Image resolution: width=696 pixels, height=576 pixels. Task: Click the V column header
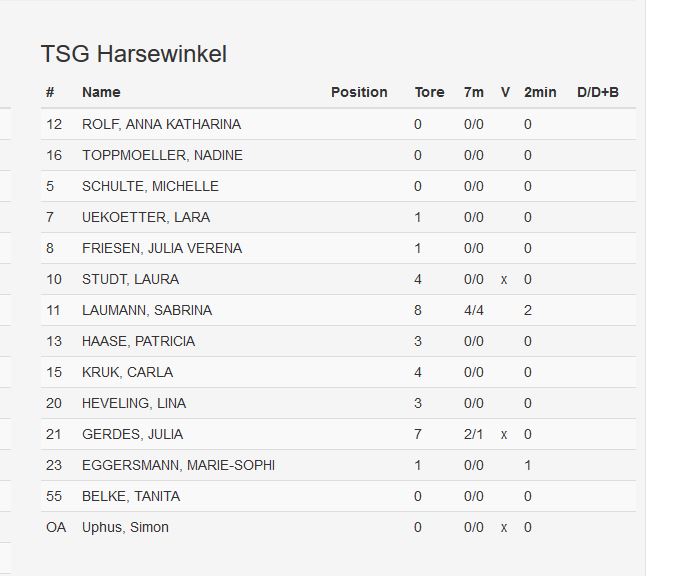pos(505,92)
